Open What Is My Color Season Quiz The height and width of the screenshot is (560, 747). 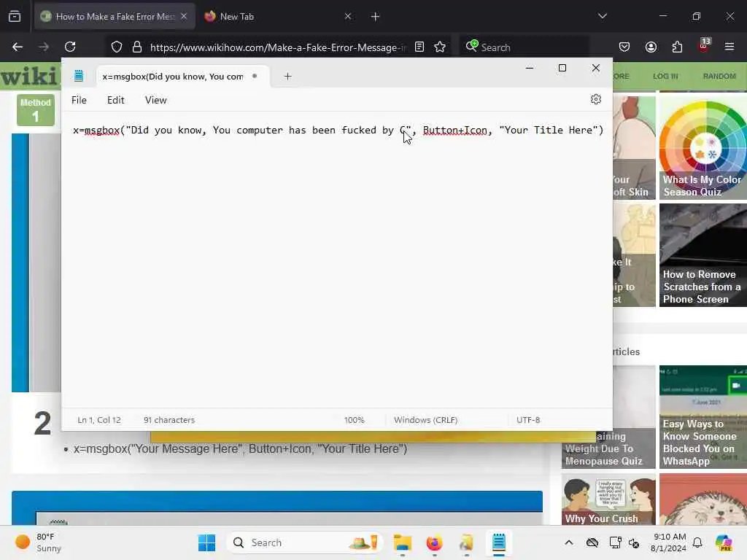point(703,147)
